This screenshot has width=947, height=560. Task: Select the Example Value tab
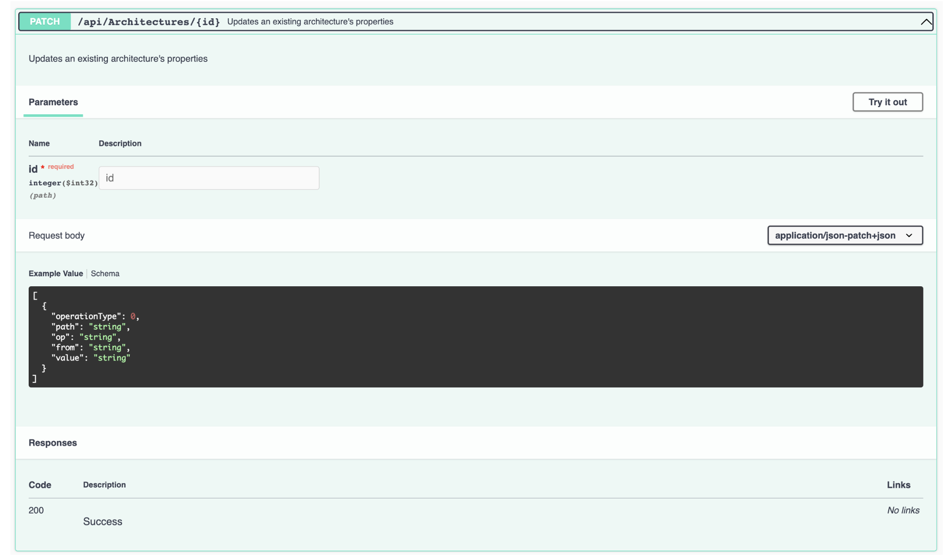pyautogui.click(x=55, y=273)
